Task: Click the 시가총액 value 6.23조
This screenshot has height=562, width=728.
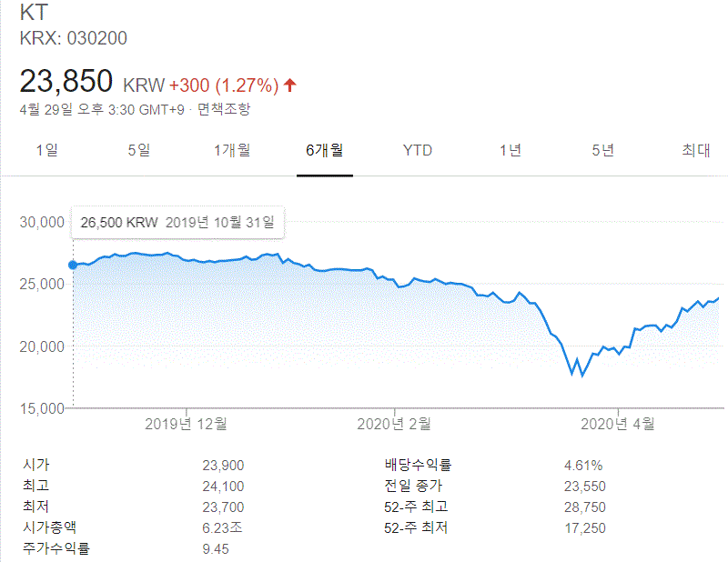Action: (x=222, y=527)
